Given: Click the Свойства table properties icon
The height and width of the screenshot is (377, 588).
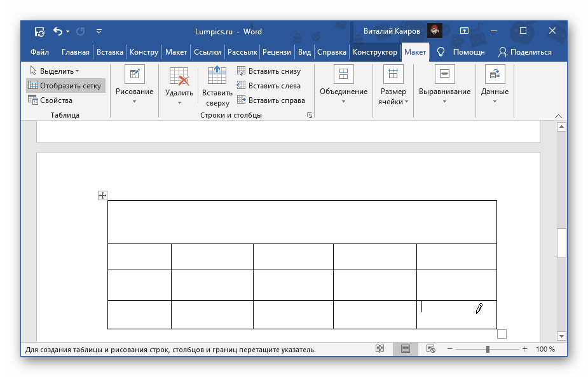Looking at the screenshot, I should tap(33, 100).
